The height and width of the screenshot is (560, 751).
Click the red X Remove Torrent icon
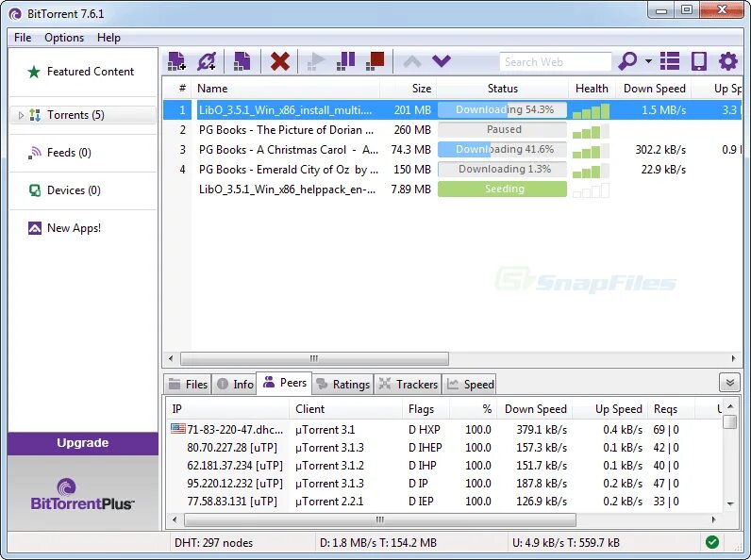(279, 61)
